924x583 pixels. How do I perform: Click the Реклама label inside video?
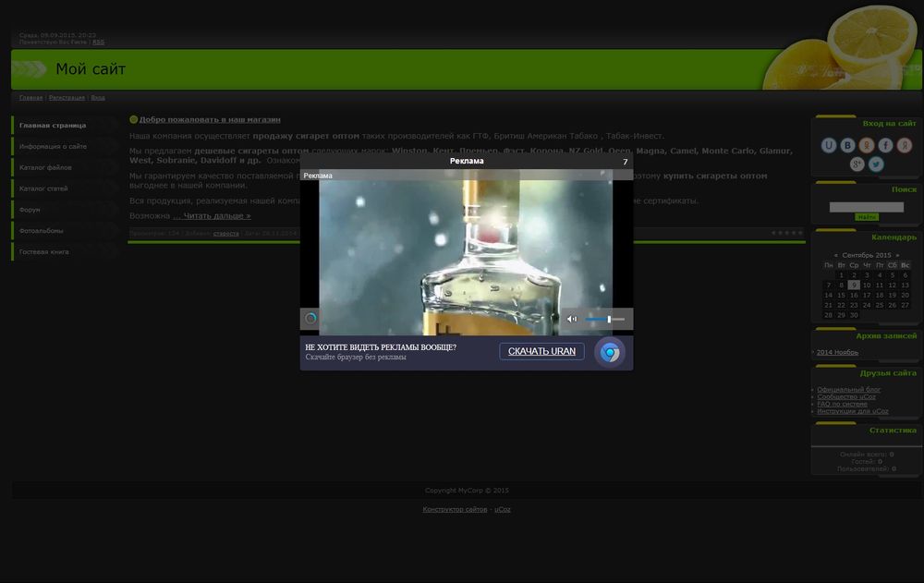pos(318,176)
